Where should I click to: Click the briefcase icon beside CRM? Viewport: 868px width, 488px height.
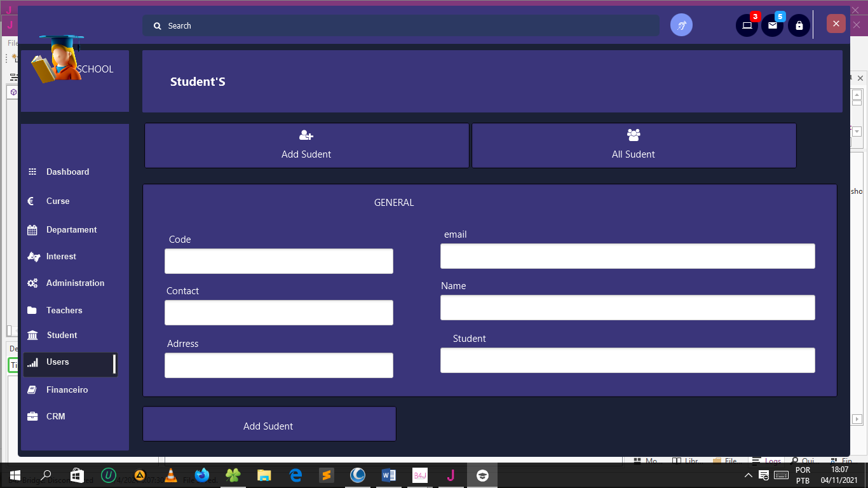(32, 417)
